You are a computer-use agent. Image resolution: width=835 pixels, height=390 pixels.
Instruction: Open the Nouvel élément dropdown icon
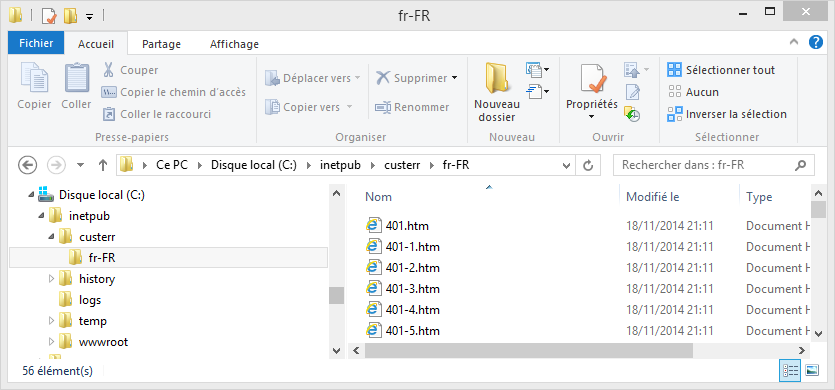[537, 69]
